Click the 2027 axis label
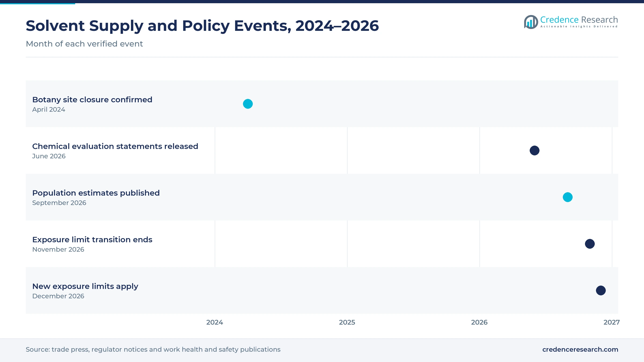This screenshot has height=362, width=644. (x=612, y=322)
